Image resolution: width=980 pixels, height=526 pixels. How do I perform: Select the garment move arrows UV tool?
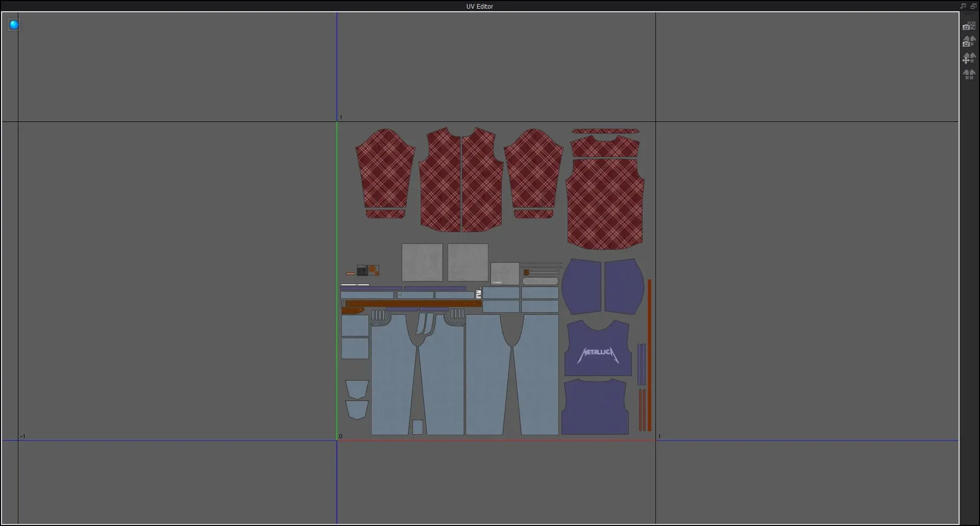[969, 58]
